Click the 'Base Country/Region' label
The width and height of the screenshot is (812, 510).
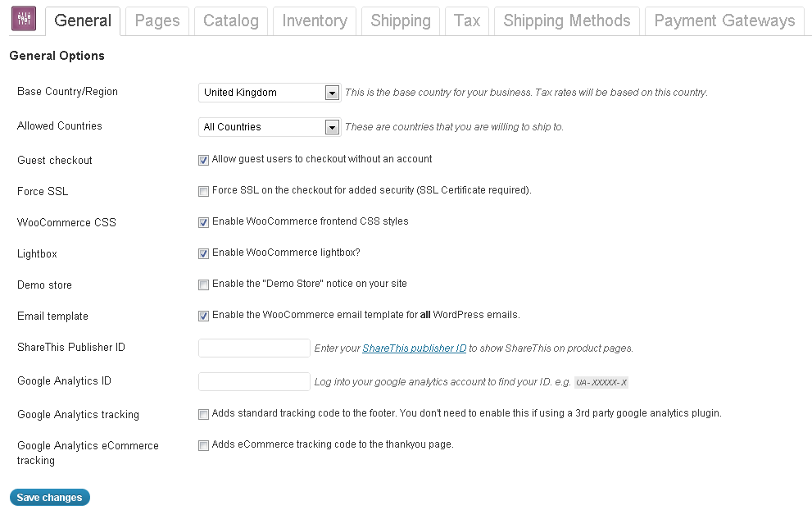pyautogui.click(x=67, y=92)
